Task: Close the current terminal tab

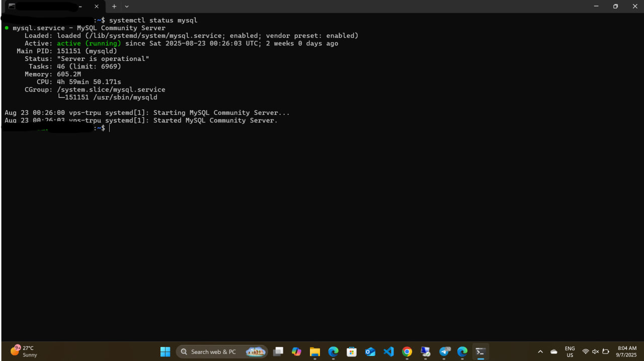Action: 97,7
